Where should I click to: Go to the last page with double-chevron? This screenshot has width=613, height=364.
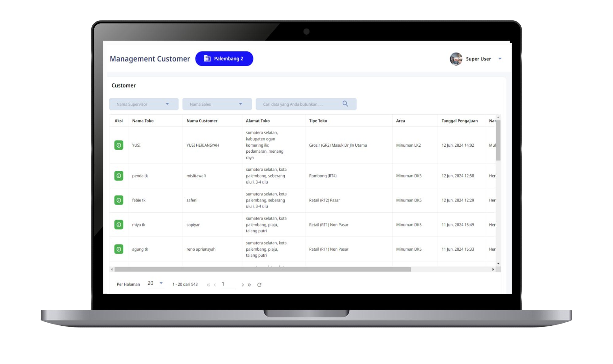[249, 285]
